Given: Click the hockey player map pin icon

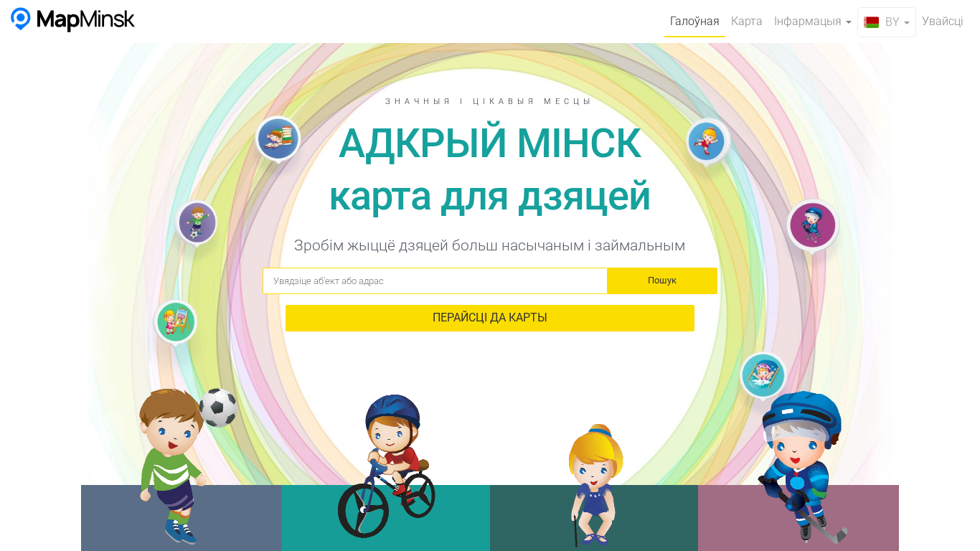Looking at the screenshot, I should 812,226.
